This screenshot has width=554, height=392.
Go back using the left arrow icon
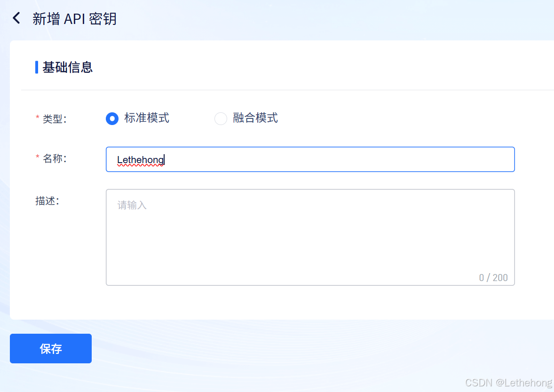16,18
